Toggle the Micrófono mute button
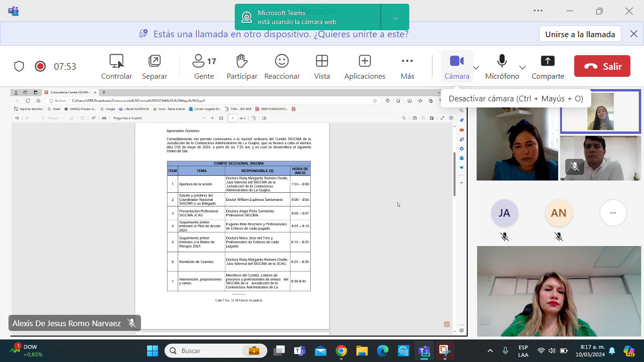The image size is (644, 362). click(x=502, y=66)
